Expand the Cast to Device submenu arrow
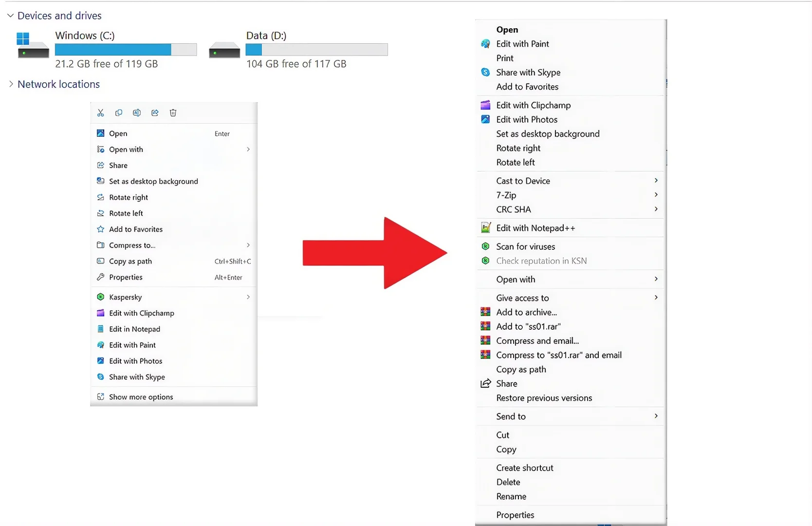Screen dimensions: 812x526 [656, 180]
